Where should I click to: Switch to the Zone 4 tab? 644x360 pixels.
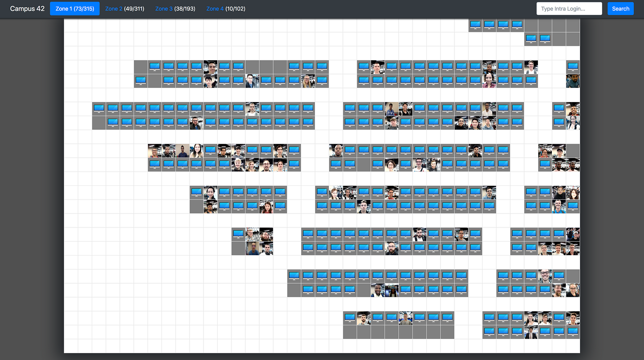[x=226, y=9]
